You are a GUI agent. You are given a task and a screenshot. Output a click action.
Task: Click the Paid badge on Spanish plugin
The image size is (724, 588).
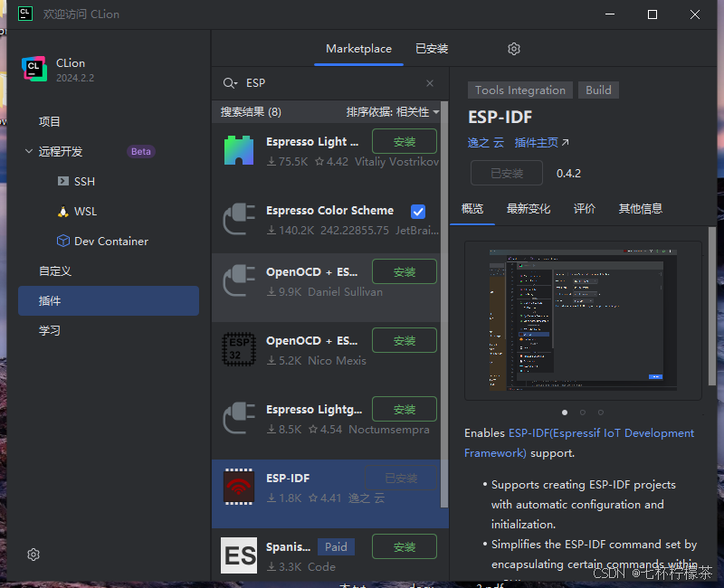tap(336, 547)
